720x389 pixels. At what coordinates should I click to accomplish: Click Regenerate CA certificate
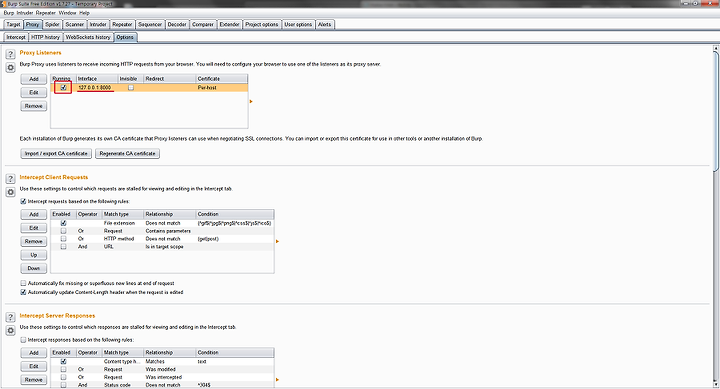(127, 153)
